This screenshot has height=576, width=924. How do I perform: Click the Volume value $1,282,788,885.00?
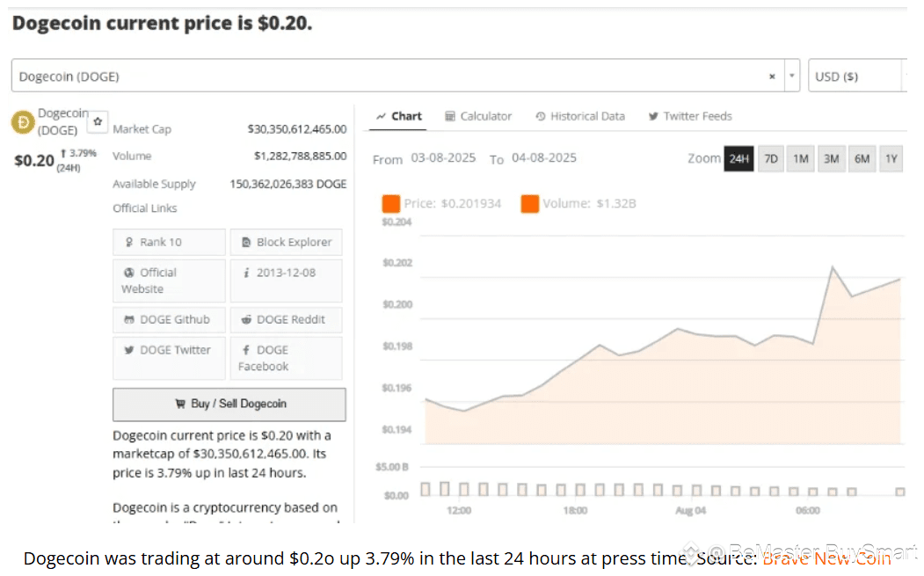point(300,157)
